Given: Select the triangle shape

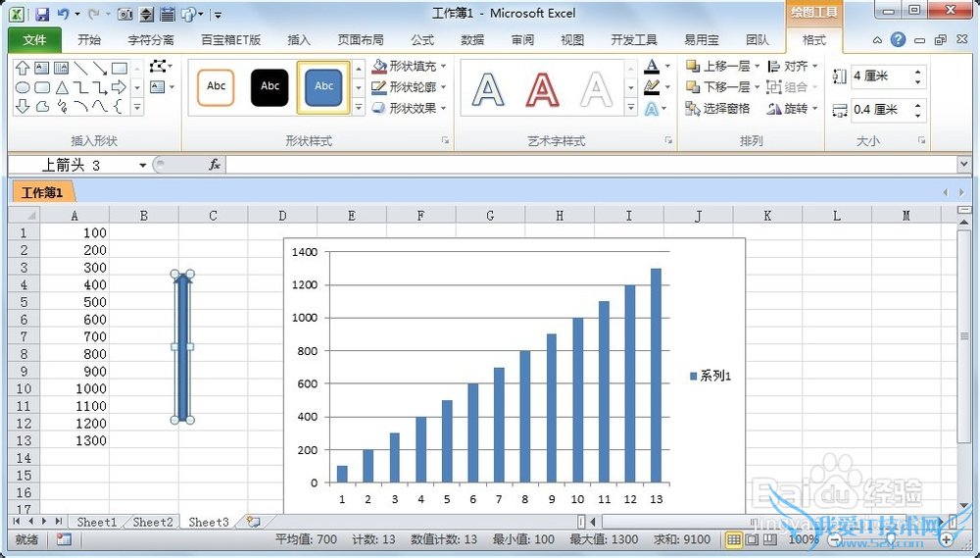Looking at the screenshot, I should (61, 87).
